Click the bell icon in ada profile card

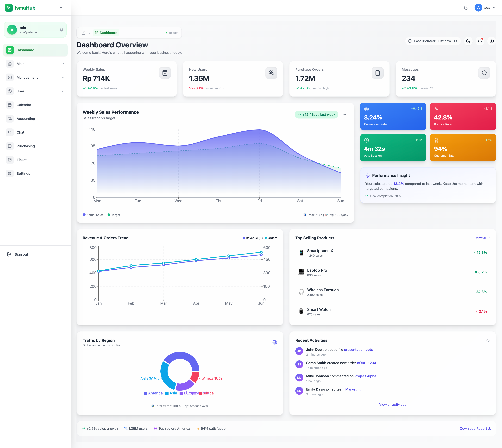[62, 30]
